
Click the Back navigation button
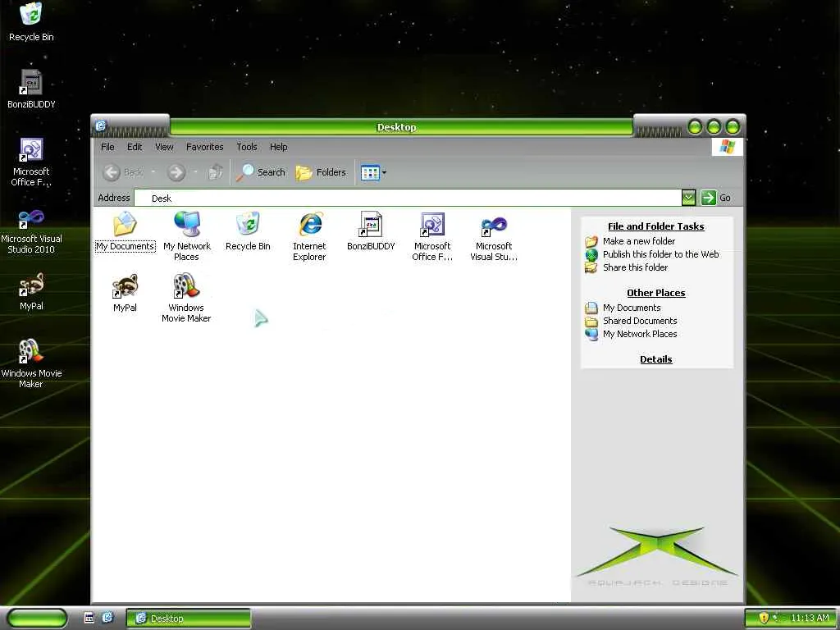[123, 172]
